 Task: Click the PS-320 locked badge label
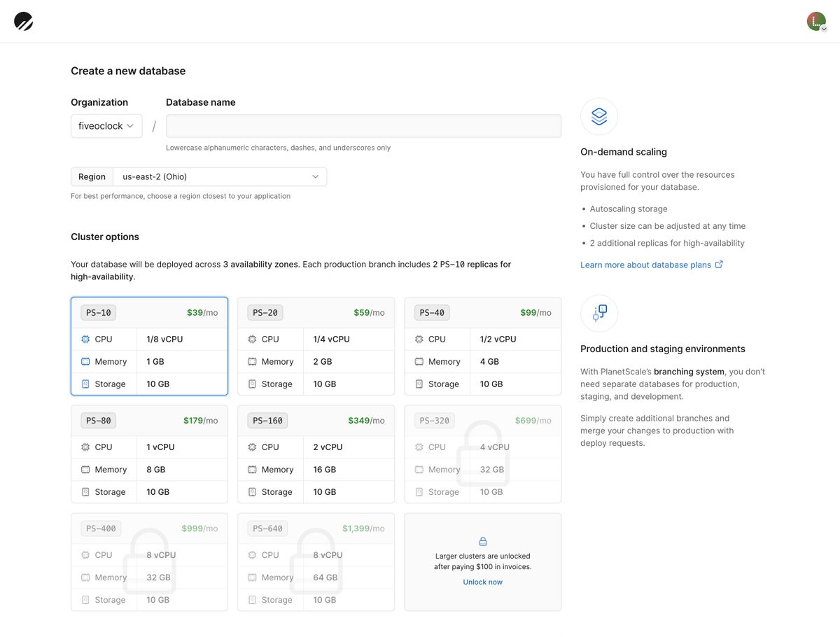coord(434,421)
